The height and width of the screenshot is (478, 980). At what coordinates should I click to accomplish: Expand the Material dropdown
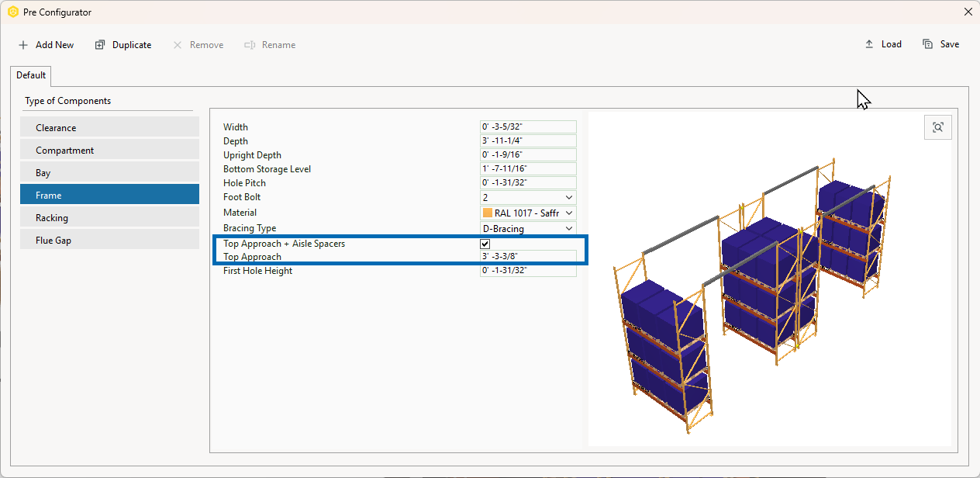click(x=569, y=213)
